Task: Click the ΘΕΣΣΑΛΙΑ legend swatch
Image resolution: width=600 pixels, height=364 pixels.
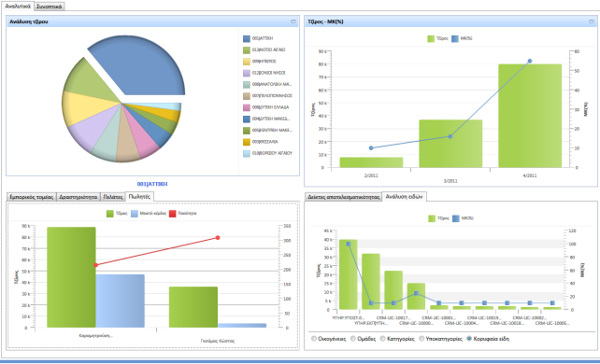Action: pos(247,142)
